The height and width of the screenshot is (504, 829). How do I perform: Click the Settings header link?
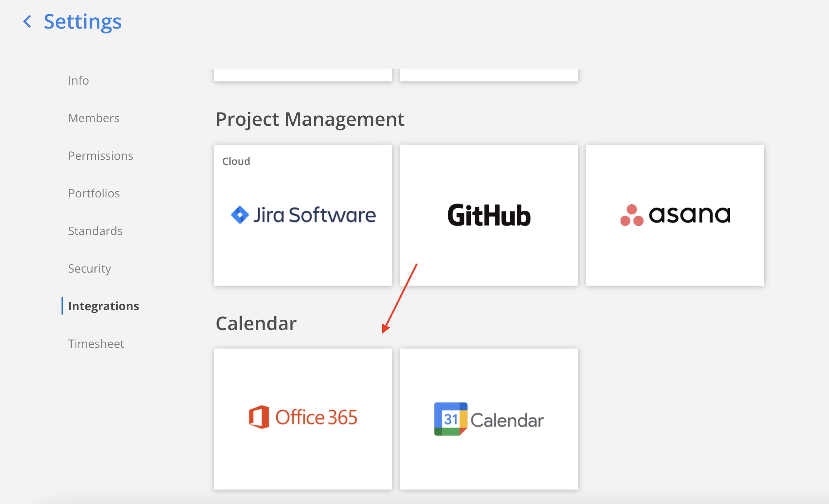83,21
